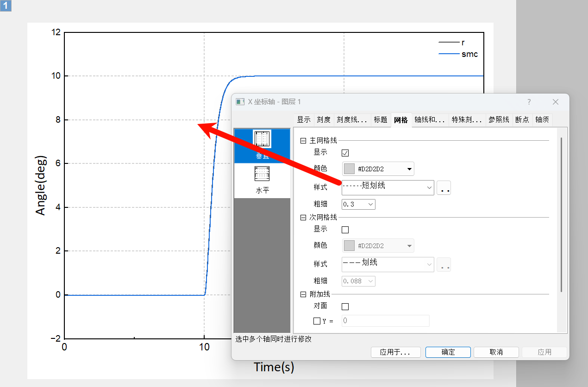The width and height of the screenshot is (588, 387).
Task: Collapse the 次网格线 section
Action: 303,218
